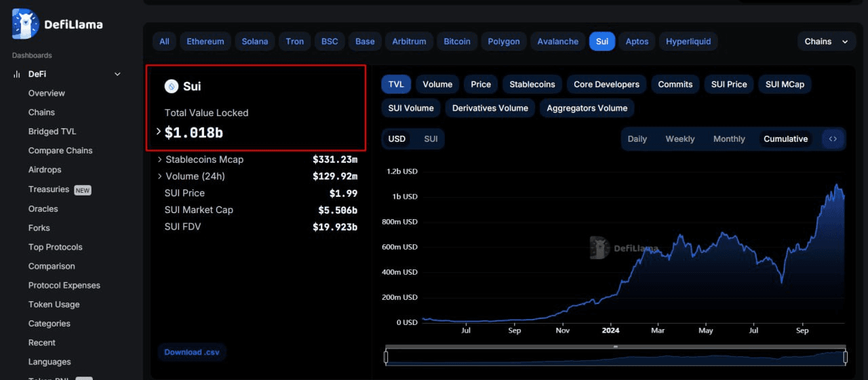Open Oracles in sidebar
The height and width of the screenshot is (380, 868).
coord(43,209)
